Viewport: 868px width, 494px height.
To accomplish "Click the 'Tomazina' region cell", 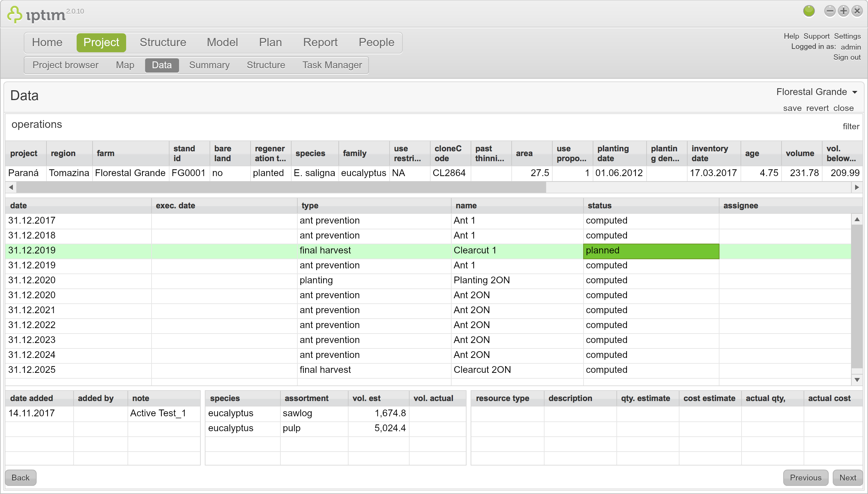I will click(x=69, y=173).
